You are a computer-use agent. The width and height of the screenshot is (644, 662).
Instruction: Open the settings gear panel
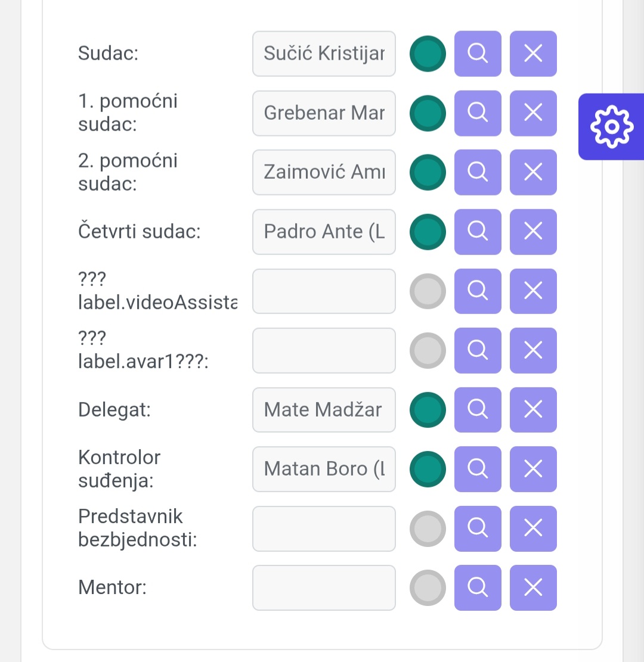[611, 127]
